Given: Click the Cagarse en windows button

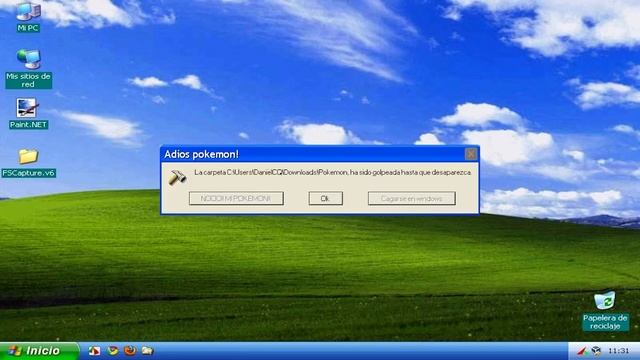Looking at the screenshot, I should (411, 198).
